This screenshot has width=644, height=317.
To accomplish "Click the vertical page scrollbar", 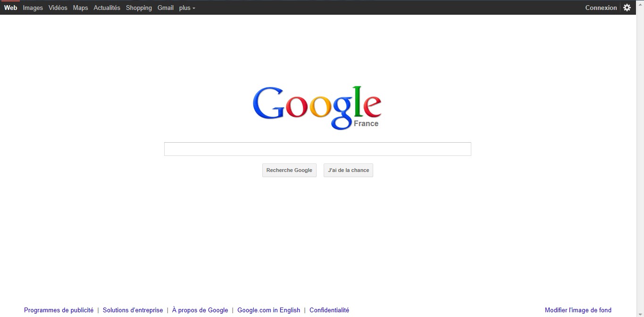I will pos(640,158).
